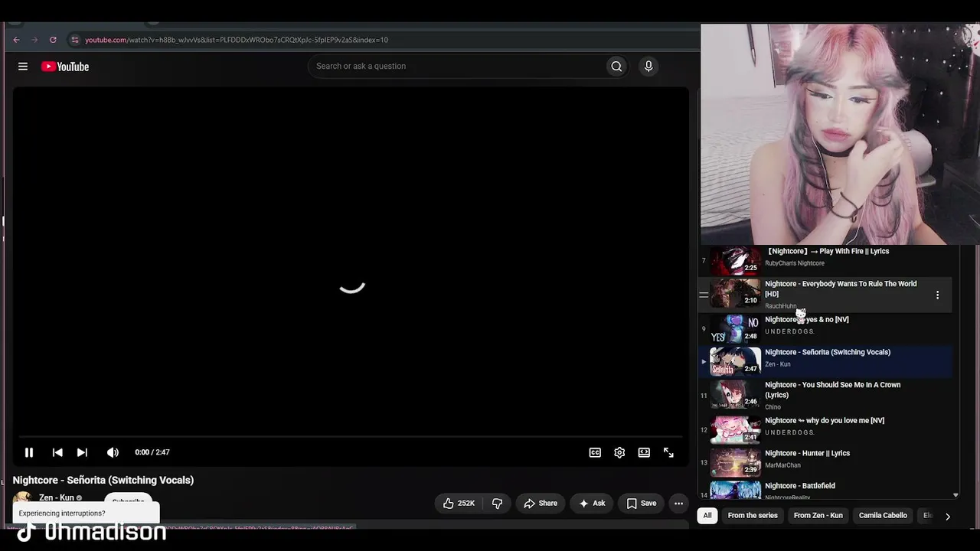
Task: Play Nightcore why do you love me
Action: 827,429
